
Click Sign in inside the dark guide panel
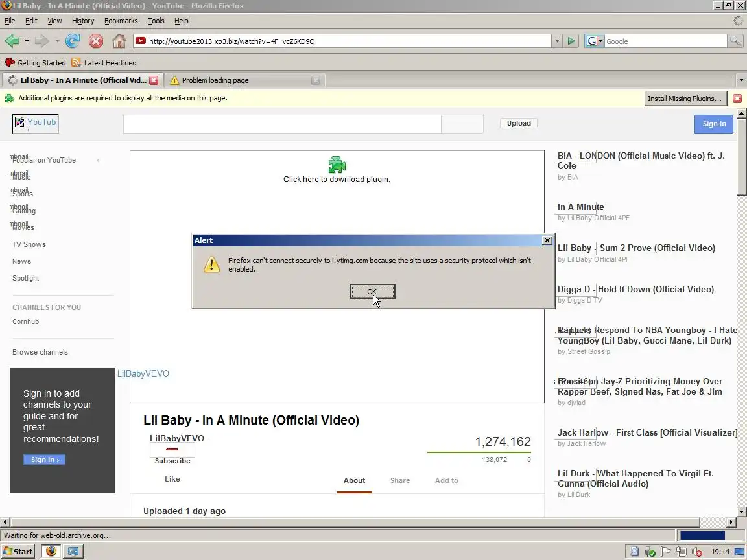point(44,460)
